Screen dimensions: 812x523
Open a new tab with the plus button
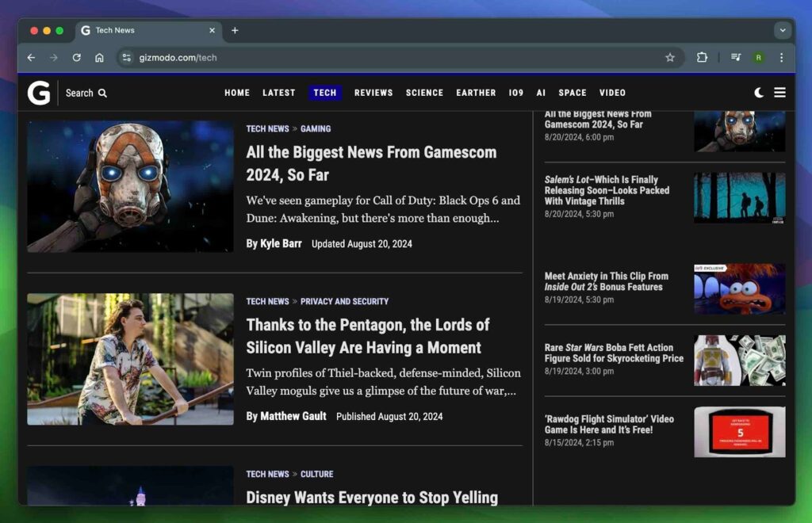(x=235, y=31)
